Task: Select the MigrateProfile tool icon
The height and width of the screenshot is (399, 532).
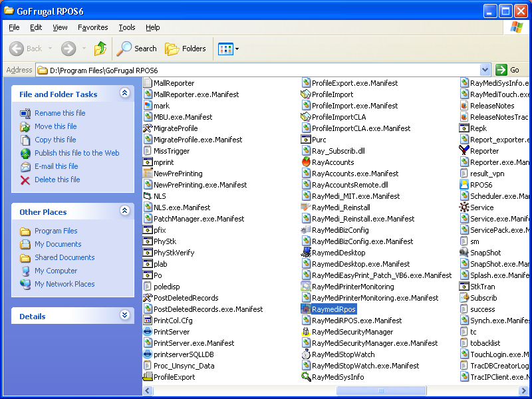Action: [148, 128]
